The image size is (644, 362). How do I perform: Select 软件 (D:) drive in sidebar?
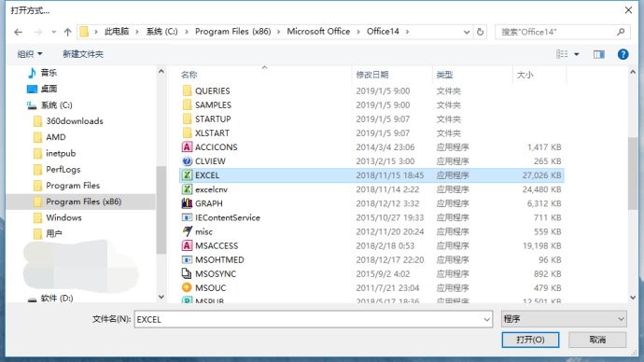point(57,299)
